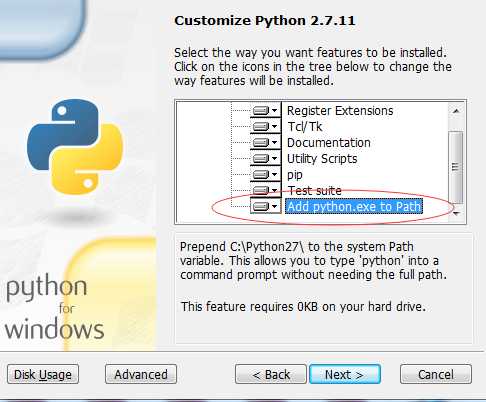The image size is (486, 402).
Task: Select Add python.exe to Path feature
Action: pyautogui.click(x=354, y=206)
